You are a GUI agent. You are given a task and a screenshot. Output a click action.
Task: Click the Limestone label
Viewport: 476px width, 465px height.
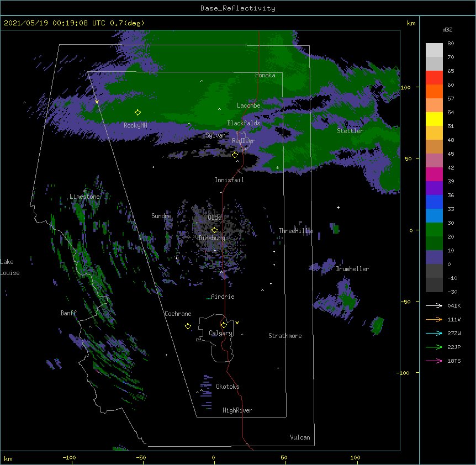tap(84, 197)
